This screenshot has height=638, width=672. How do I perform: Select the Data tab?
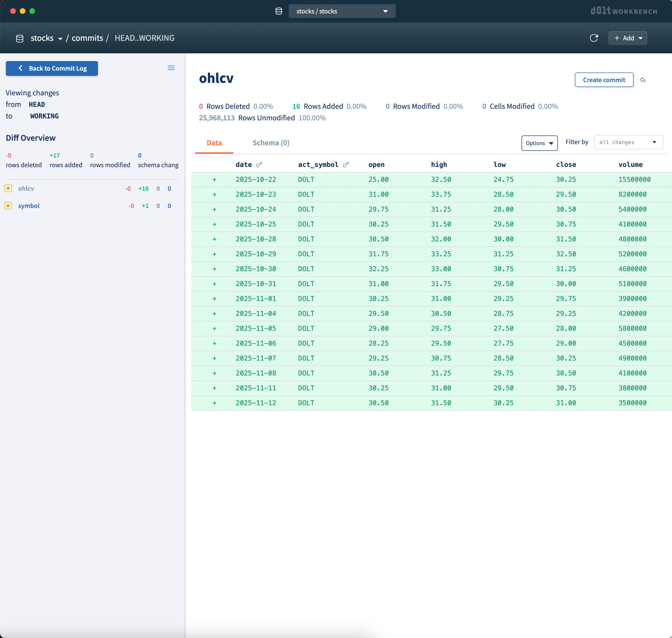214,143
